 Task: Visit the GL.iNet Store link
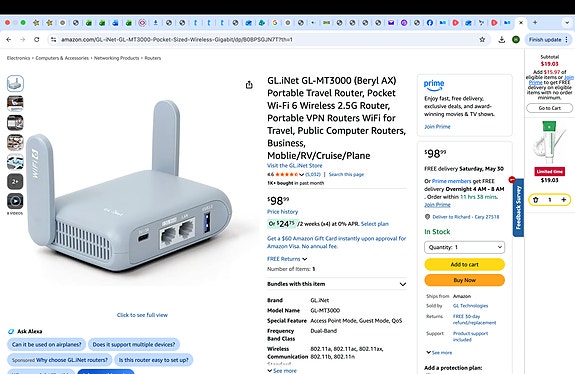point(294,166)
